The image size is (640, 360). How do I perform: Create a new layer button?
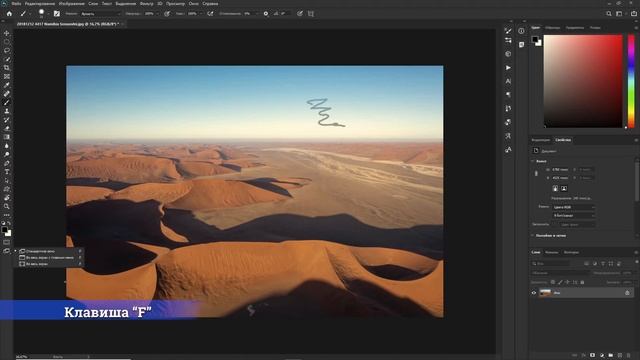click(x=620, y=355)
